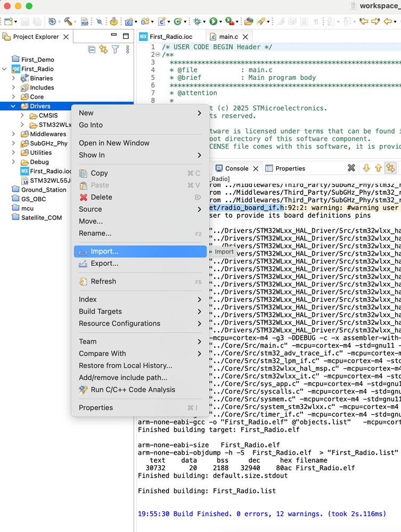Screen dimensions: 401x532
Task: Click Copy in context menu
Action: click(140, 173)
